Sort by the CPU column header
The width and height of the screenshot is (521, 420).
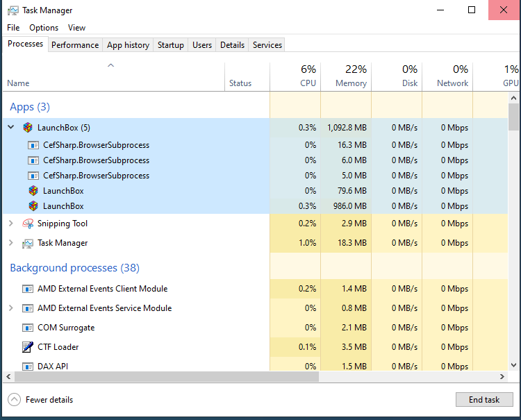(x=295, y=76)
